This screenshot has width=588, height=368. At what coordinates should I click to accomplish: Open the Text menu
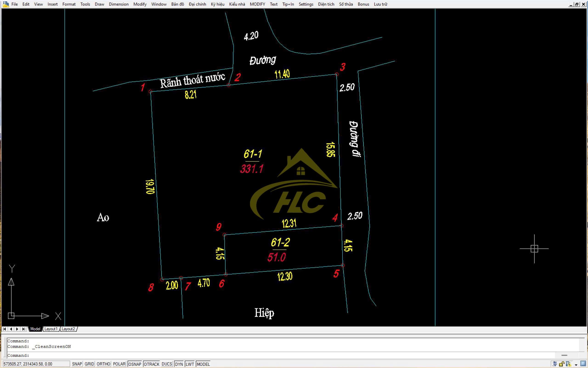(274, 4)
